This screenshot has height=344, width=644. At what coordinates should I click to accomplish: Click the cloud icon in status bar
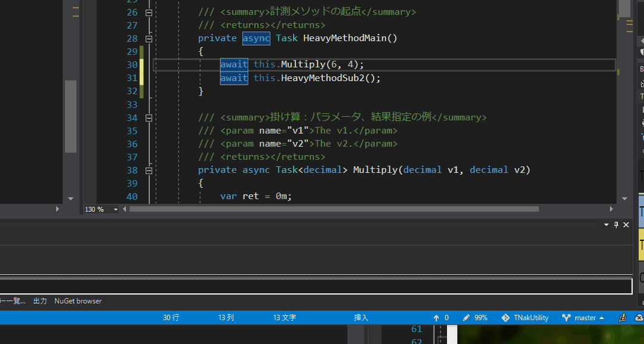(x=639, y=318)
